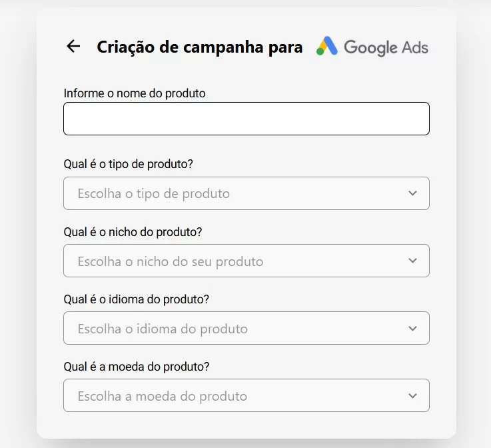Select the 'Qual é a moeda do produto?' label
491x448 pixels.
click(137, 367)
